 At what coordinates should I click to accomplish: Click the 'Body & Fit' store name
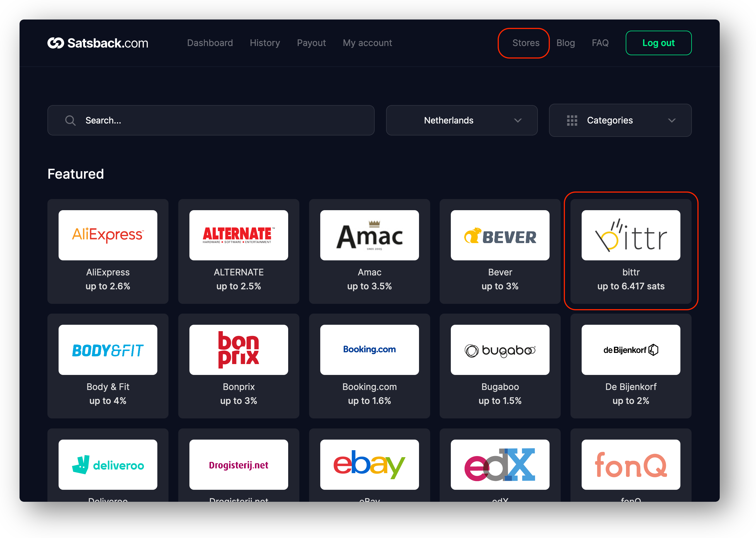click(108, 387)
